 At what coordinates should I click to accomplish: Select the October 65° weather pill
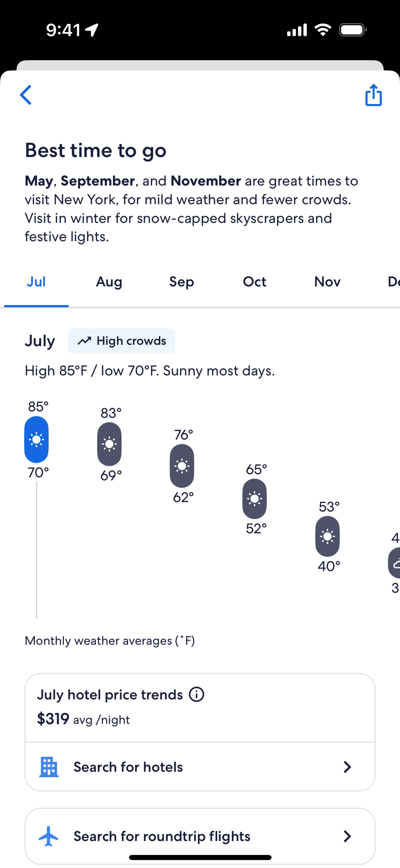click(255, 498)
